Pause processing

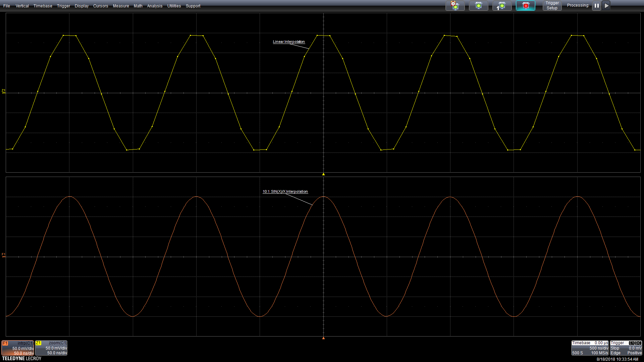click(596, 6)
